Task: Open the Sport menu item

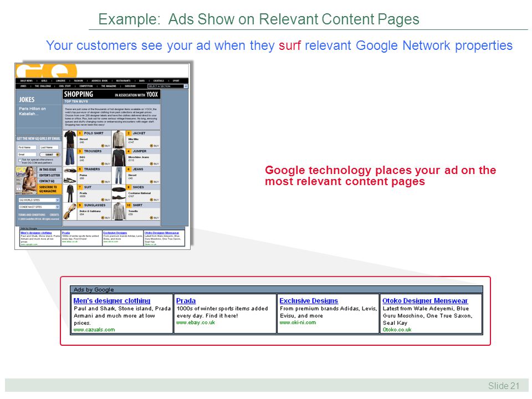Action: [176, 81]
